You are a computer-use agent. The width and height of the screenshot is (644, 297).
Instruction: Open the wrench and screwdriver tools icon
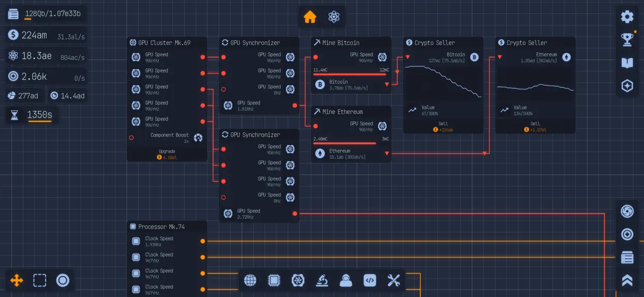click(x=394, y=280)
